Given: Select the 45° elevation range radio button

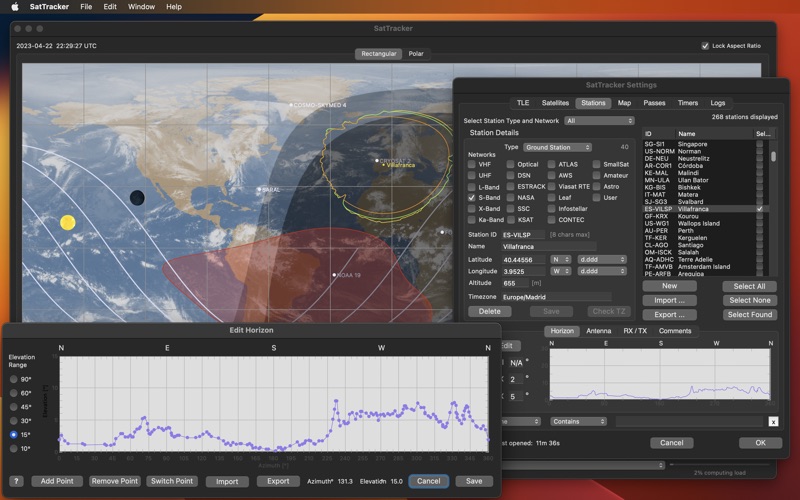Looking at the screenshot, I should (14, 407).
